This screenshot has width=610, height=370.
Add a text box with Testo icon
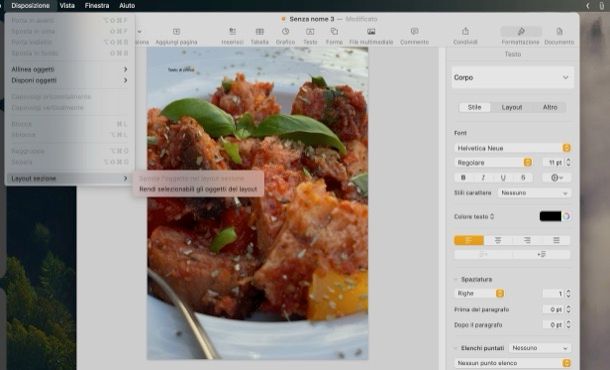pos(310,32)
